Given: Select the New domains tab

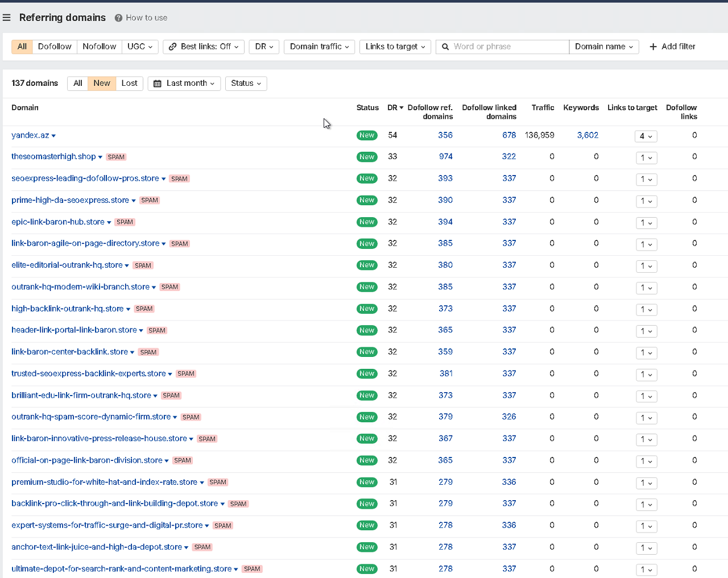Looking at the screenshot, I should [102, 84].
